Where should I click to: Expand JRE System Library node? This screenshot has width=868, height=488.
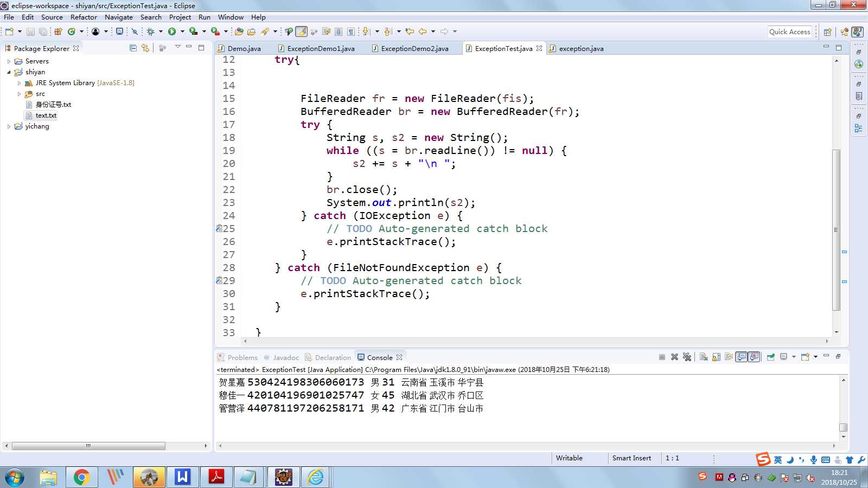(20, 83)
